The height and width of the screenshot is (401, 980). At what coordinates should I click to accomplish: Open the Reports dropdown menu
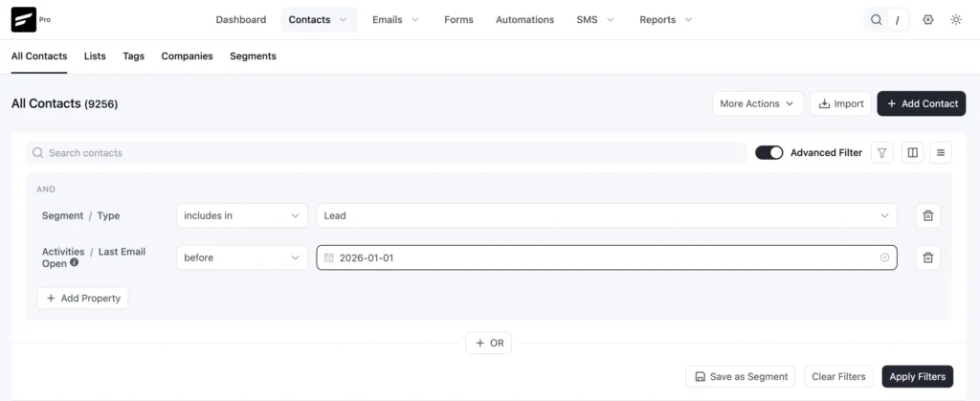point(666,20)
